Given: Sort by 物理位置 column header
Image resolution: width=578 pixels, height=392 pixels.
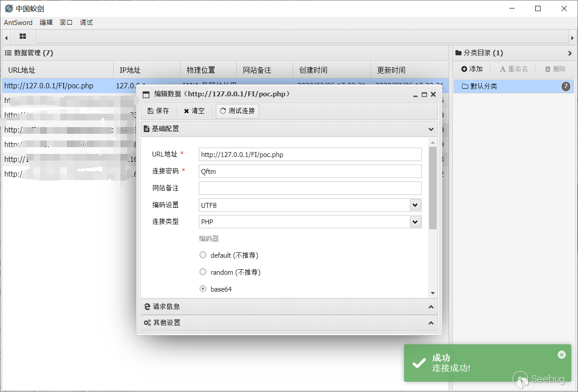Looking at the screenshot, I should (208, 70).
